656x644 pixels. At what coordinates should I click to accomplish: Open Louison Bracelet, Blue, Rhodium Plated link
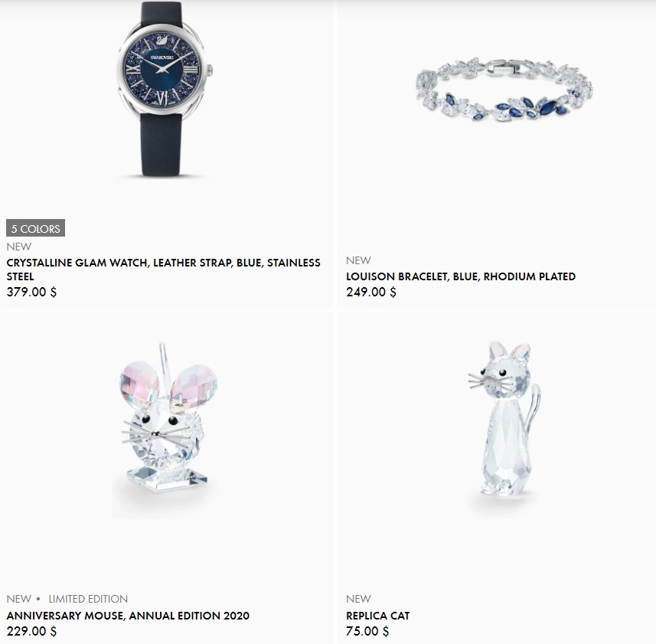(x=461, y=276)
